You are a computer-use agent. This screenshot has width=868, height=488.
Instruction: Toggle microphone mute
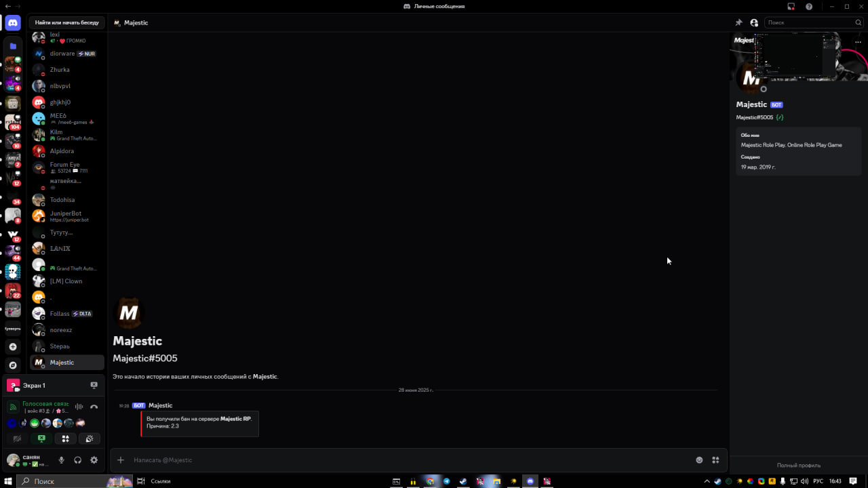(61, 460)
